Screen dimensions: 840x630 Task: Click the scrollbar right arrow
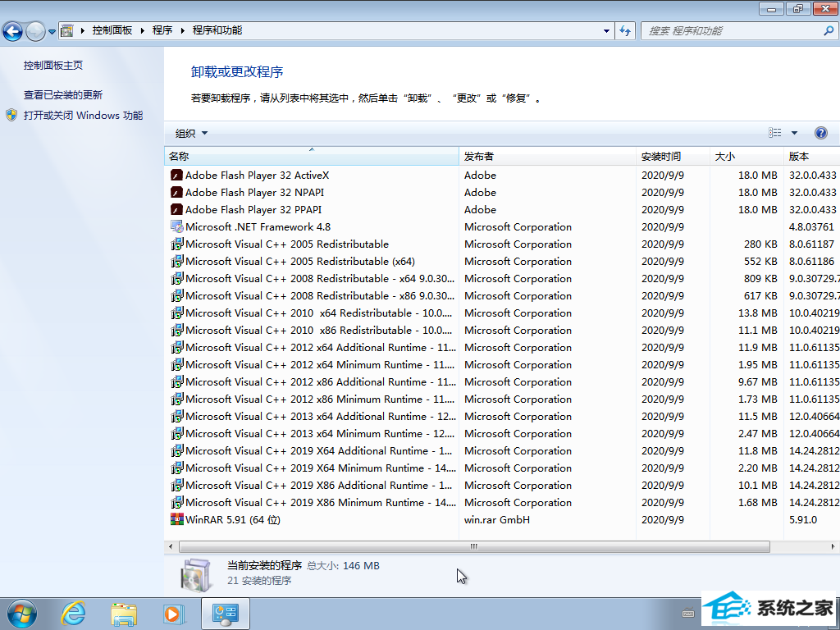(833, 546)
